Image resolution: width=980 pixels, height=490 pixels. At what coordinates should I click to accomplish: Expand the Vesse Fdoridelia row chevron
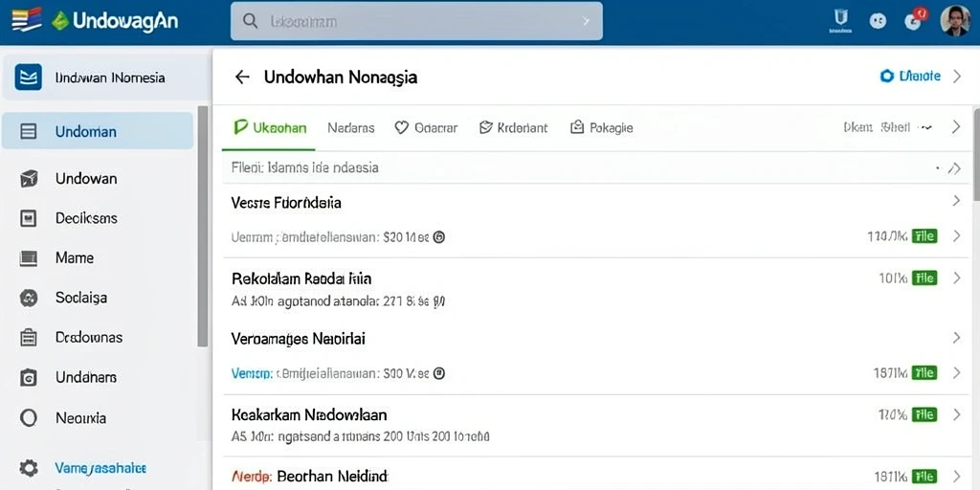pyautogui.click(x=956, y=201)
